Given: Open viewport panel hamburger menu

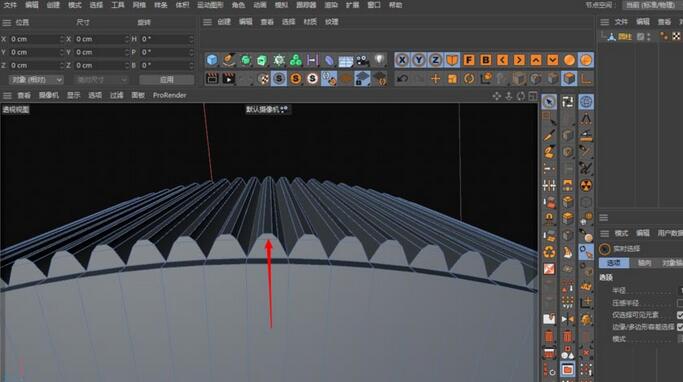Looking at the screenshot, I should tap(7, 95).
